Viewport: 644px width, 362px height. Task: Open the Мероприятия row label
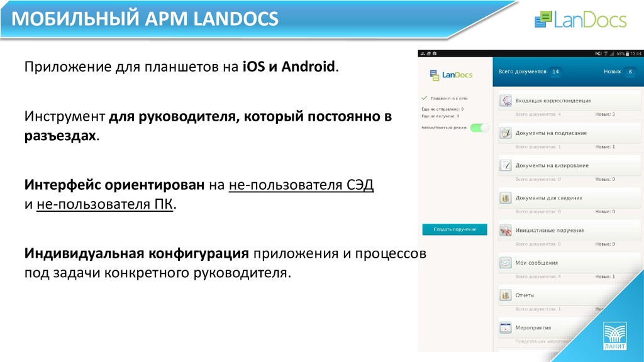(533, 327)
